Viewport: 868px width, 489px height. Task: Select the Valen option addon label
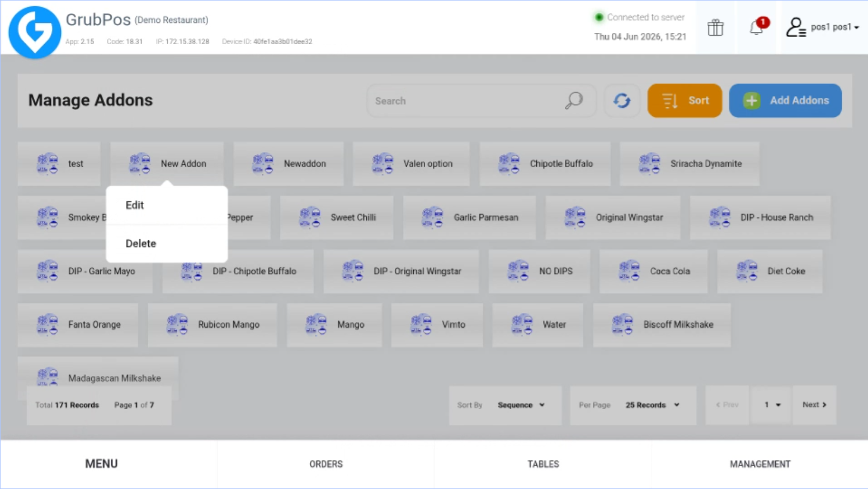click(428, 164)
